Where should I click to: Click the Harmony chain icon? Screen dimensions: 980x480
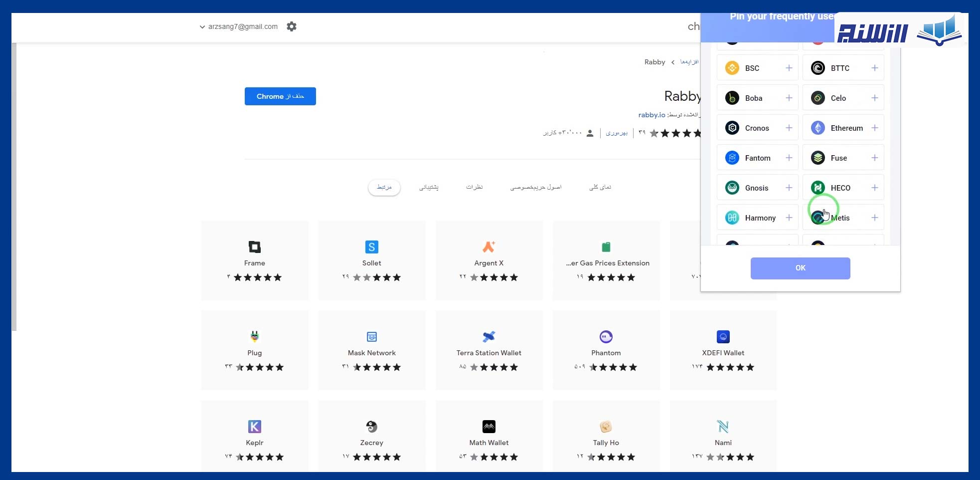pyautogui.click(x=732, y=218)
